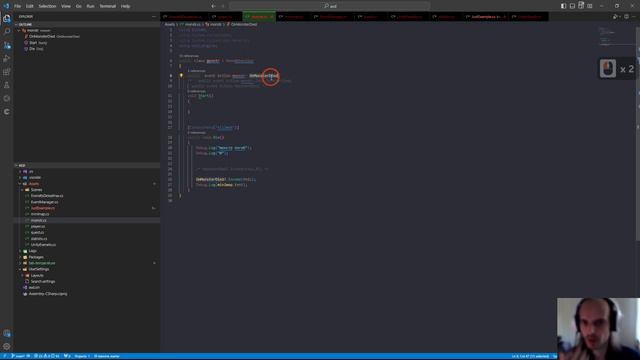This screenshot has width=640, height=360.
Task: Open the Testing flask view
Action: pyautogui.click(x=7, y=85)
